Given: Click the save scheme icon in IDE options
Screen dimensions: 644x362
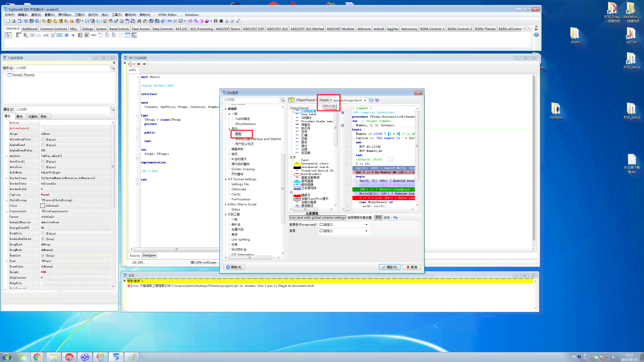Looking at the screenshot, I should pyautogui.click(x=371, y=100).
